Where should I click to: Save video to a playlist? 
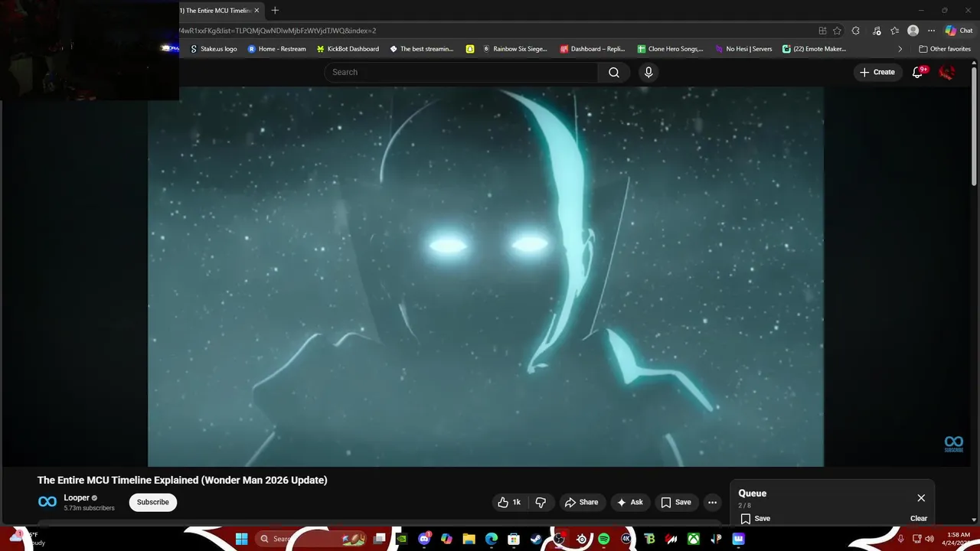[676, 502]
